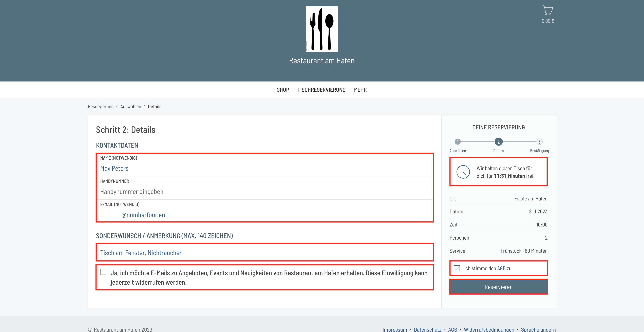Screen dimensions: 644x332
Task: Open the AGB link next to the agreement checkbox
Action: tap(501, 268)
